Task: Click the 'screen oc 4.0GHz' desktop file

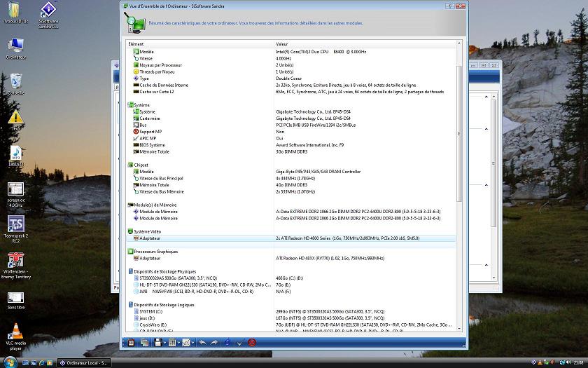Action: pos(15,195)
